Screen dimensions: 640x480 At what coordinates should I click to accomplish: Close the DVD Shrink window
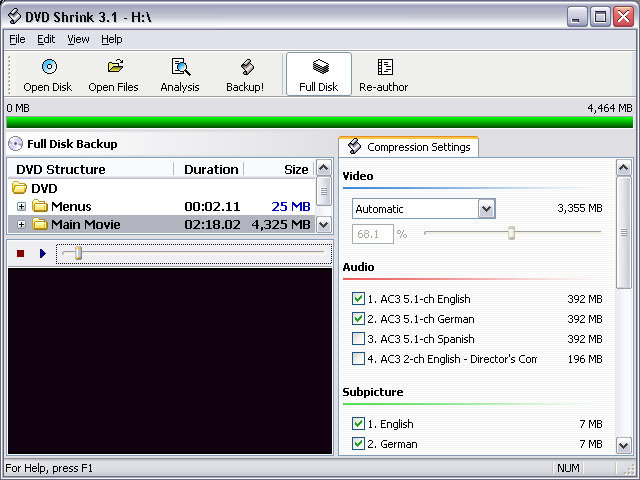(x=623, y=17)
